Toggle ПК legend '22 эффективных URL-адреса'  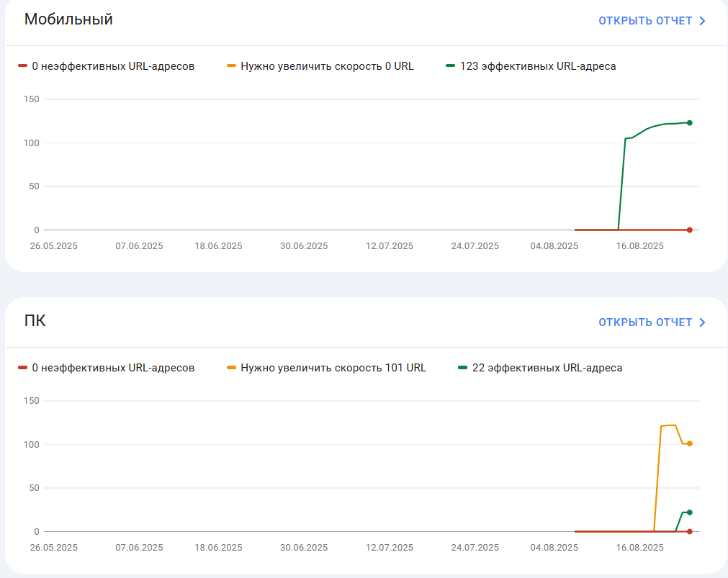pyautogui.click(x=541, y=368)
